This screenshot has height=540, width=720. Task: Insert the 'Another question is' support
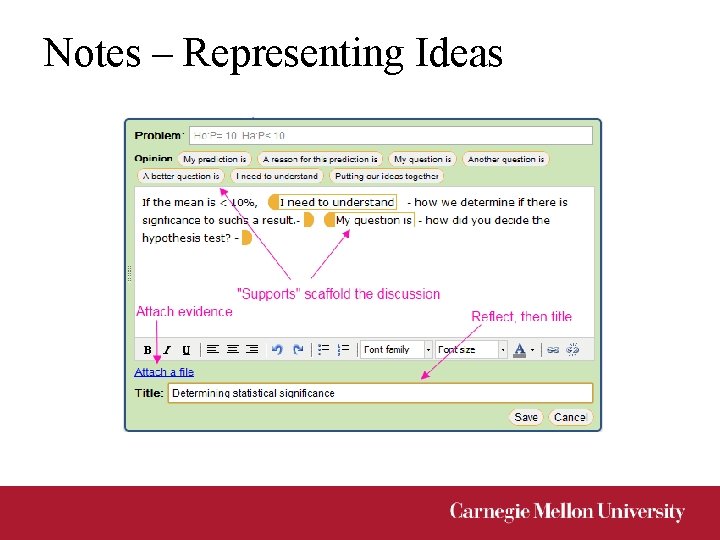[506, 159]
